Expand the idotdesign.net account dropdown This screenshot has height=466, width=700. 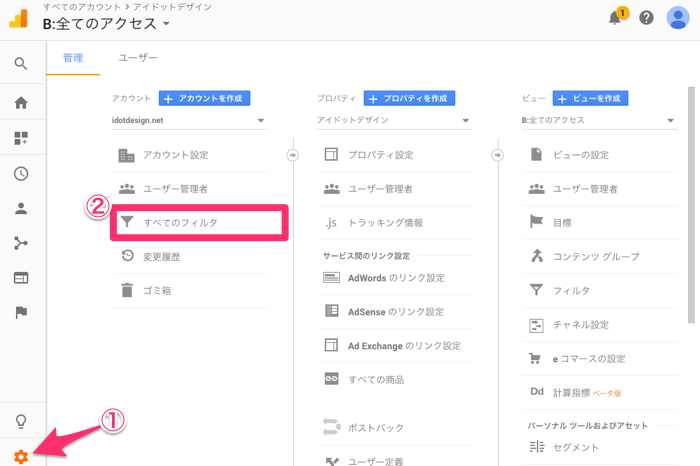point(189,122)
